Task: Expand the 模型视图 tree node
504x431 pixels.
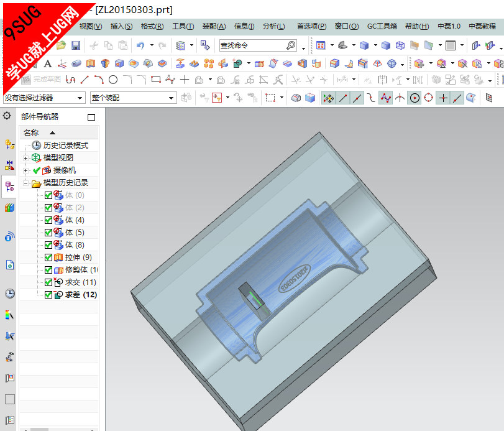Action: 25,158
